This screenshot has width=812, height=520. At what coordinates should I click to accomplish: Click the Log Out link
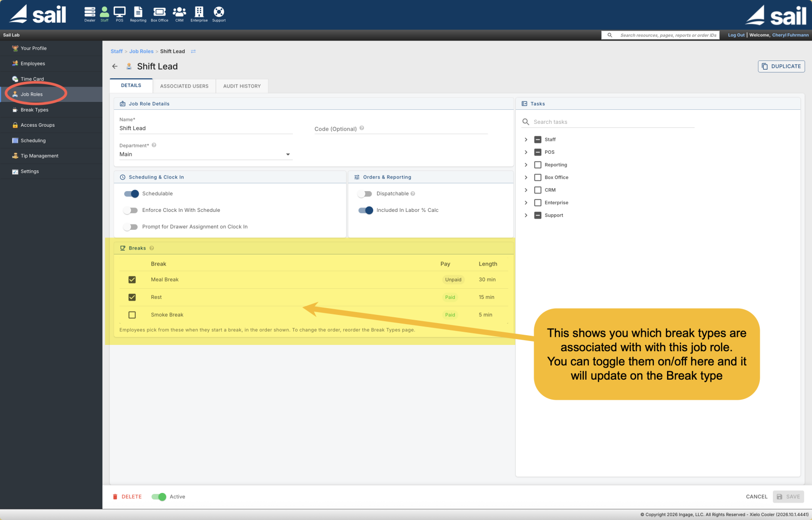(736, 35)
